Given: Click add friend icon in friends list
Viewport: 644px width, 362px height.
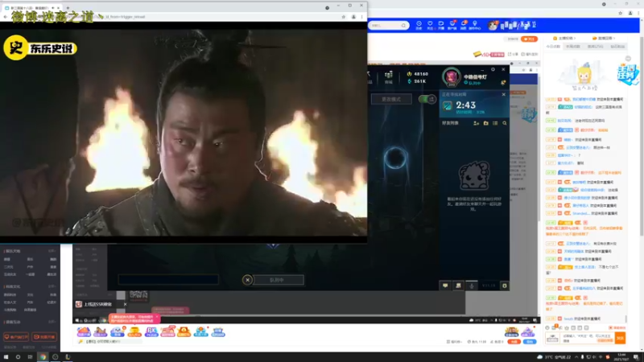Looking at the screenshot, I should tap(476, 123).
